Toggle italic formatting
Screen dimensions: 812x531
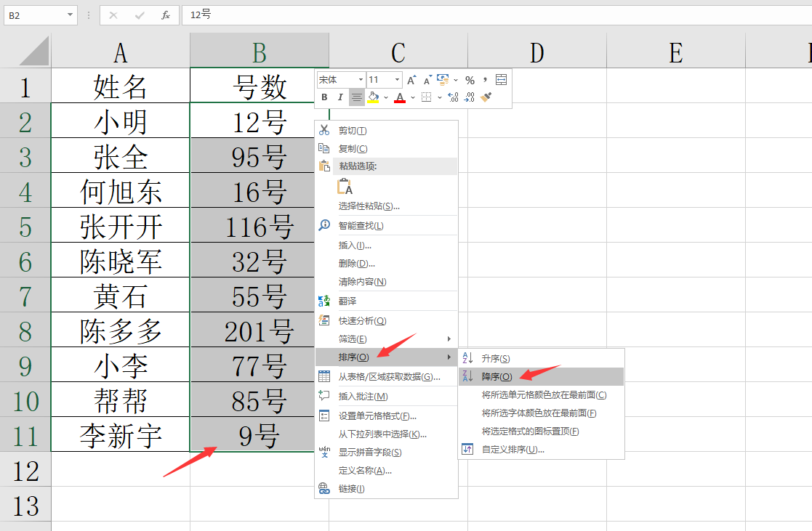tap(340, 97)
